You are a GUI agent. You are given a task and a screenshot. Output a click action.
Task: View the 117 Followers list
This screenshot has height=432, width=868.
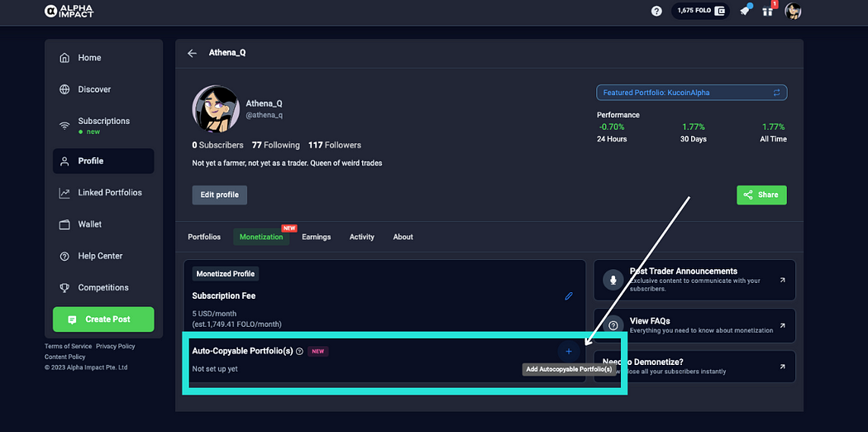pyautogui.click(x=335, y=145)
